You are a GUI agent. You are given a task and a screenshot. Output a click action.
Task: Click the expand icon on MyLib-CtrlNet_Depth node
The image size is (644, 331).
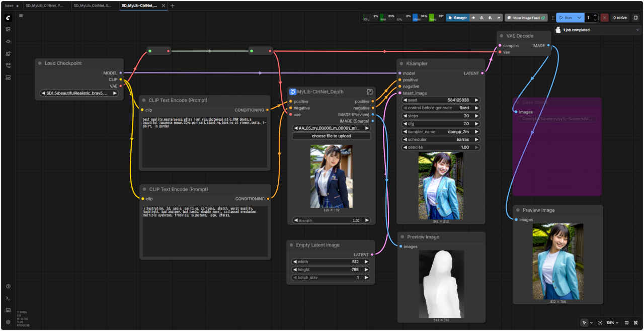coord(370,92)
